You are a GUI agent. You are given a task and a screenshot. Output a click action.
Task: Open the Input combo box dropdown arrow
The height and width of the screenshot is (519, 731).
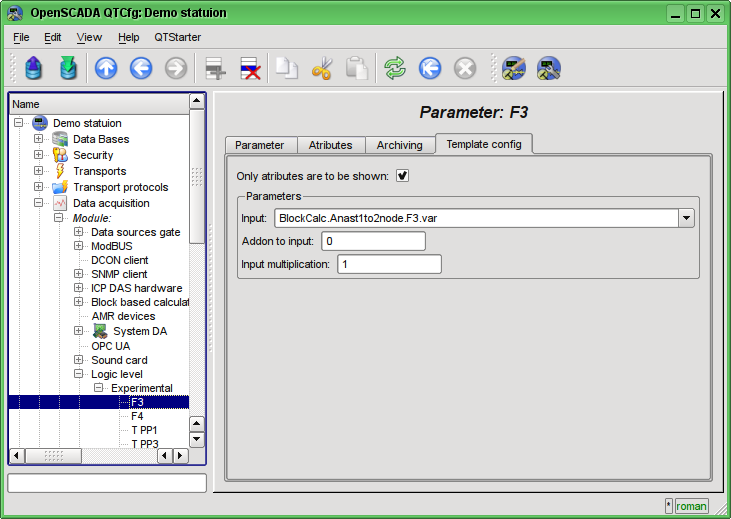686,218
